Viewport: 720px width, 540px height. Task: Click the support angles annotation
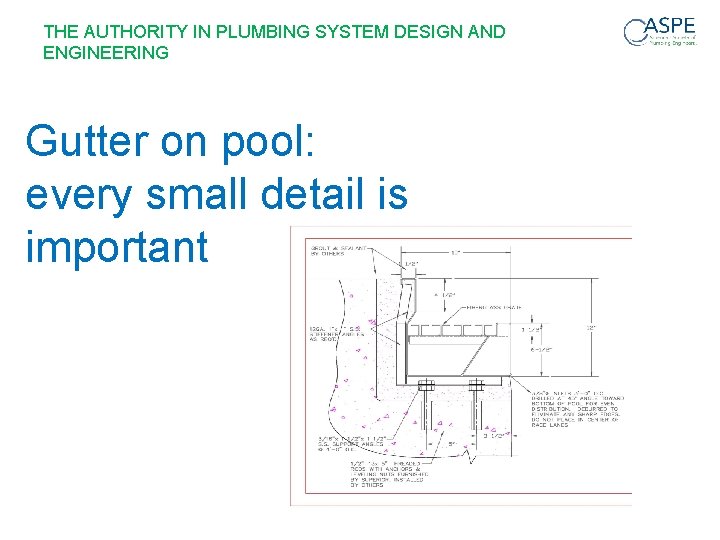point(352,444)
